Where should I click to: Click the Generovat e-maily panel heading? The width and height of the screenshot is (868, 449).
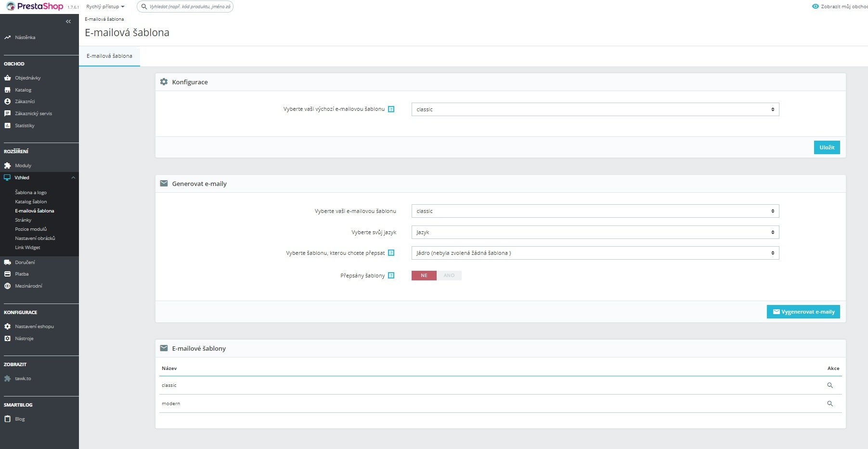click(199, 184)
